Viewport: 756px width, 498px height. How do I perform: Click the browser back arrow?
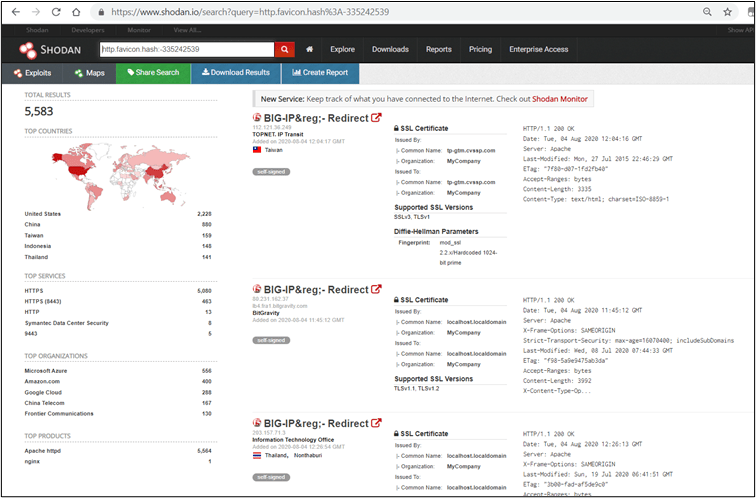[x=15, y=12]
